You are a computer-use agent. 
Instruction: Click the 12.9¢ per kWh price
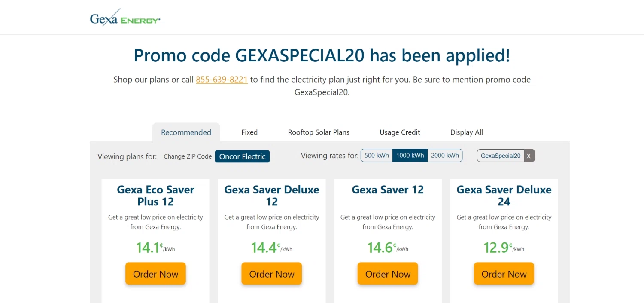[x=504, y=248]
